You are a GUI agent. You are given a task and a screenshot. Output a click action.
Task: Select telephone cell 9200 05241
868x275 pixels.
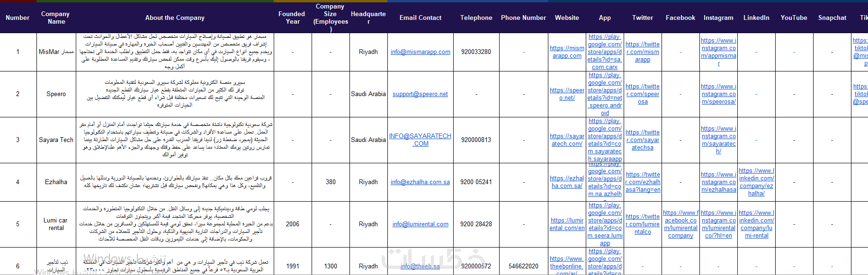click(476, 182)
